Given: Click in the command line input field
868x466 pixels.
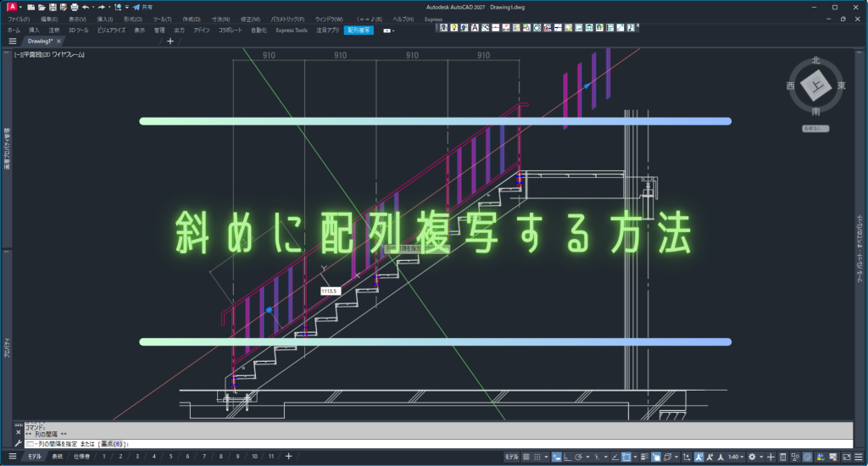Looking at the screenshot, I should 424,444.
